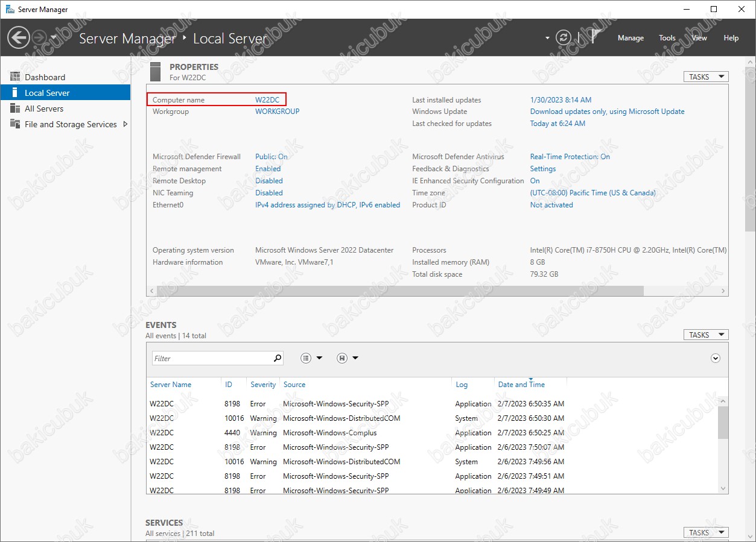
Task: Open the Properties TASKS dropdown
Action: [x=706, y=77]
